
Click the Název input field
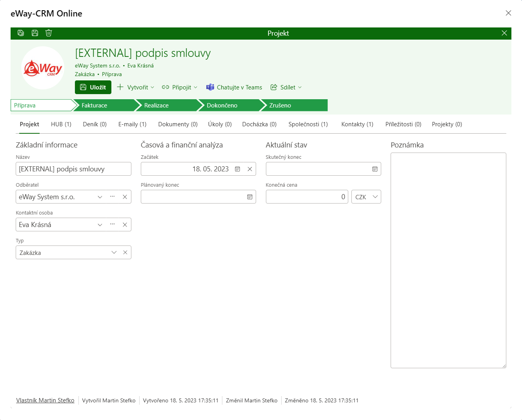pyautogui.click(x=73, y=169)
